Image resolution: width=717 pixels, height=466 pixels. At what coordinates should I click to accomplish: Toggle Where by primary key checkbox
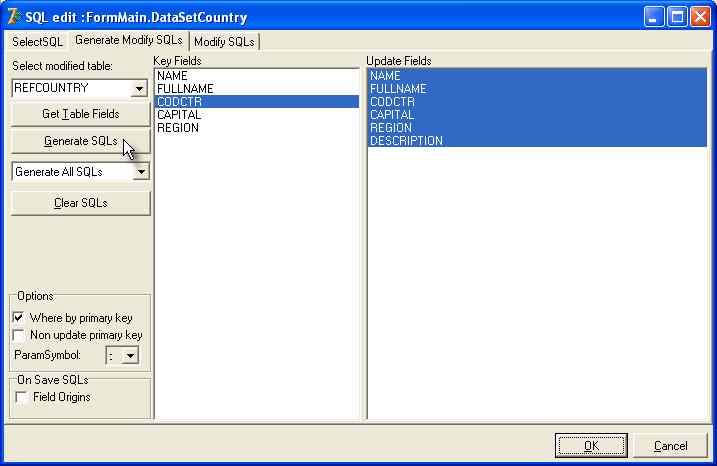pyautogui.click(x=19, y=317)
